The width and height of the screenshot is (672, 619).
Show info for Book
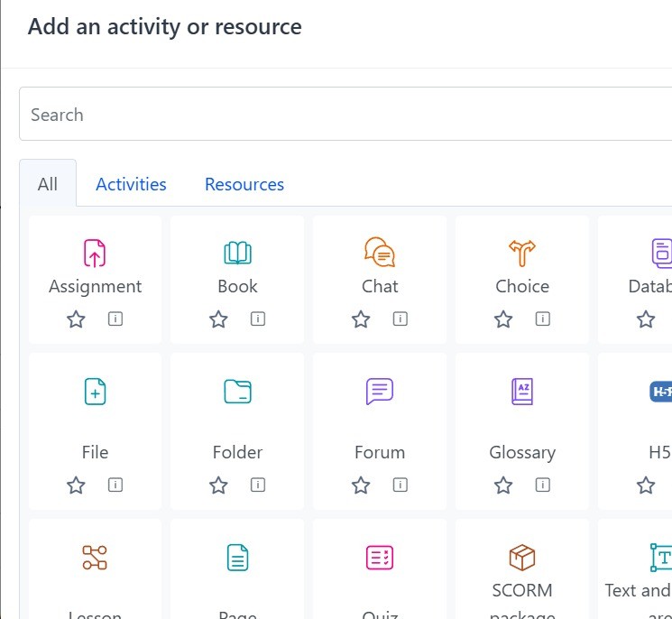click(258, 319)
